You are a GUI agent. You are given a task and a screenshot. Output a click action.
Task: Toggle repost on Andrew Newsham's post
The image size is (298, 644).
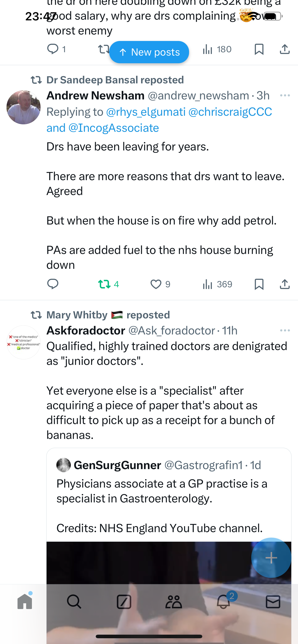[x=104, y=284]
